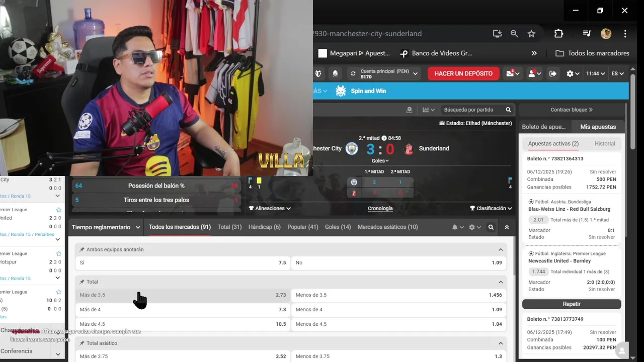
Task: Open the Spin and Win promotion
Action: click(x=361, y=91)
